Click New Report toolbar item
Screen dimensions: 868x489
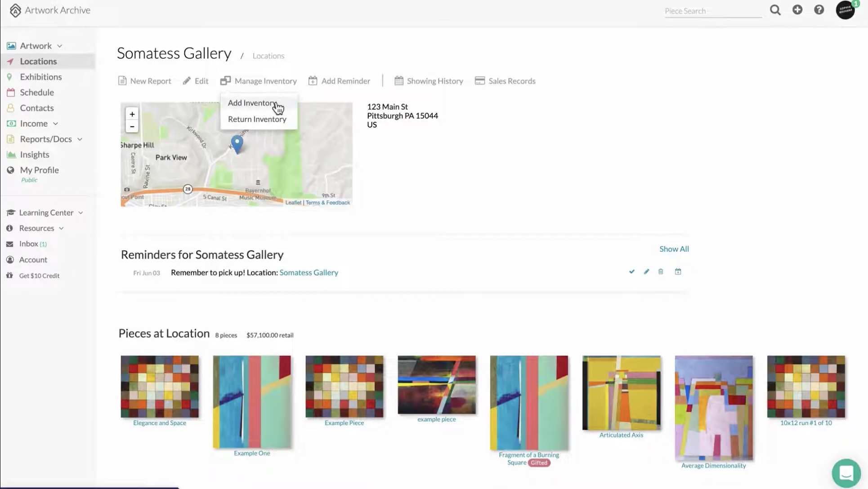point(144,81)
